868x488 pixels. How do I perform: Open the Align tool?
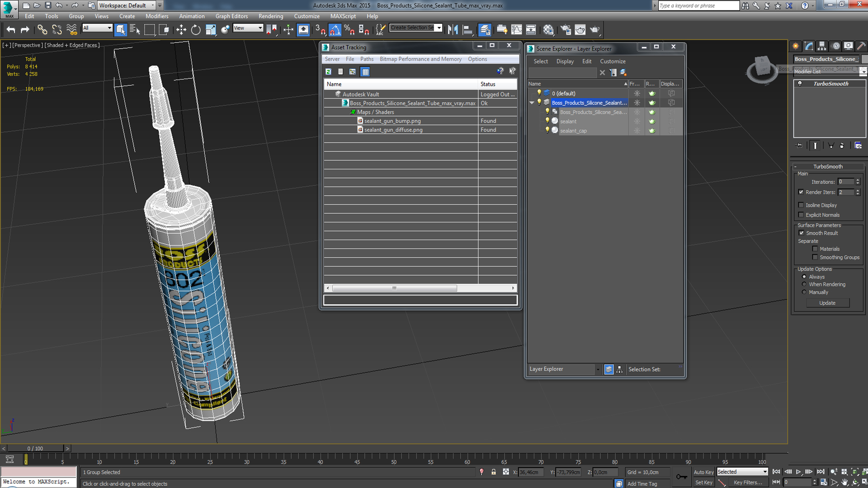pyautogui.click(x=467, y=30)
